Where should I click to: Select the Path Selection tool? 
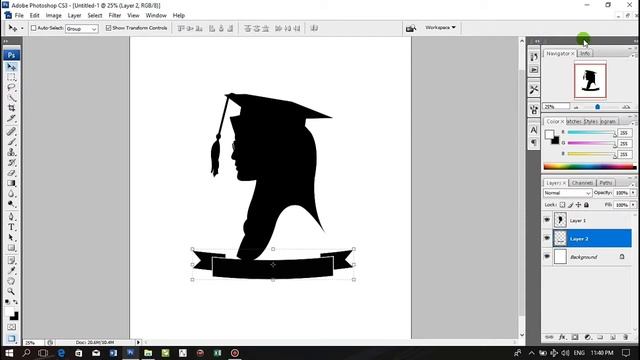point(11,238)
